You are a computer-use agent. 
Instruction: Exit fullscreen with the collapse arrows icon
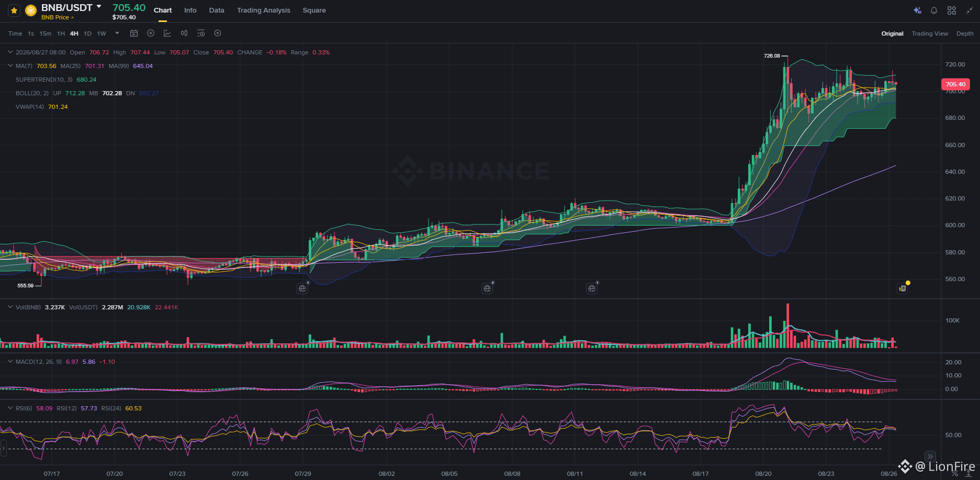coord(970,10)
